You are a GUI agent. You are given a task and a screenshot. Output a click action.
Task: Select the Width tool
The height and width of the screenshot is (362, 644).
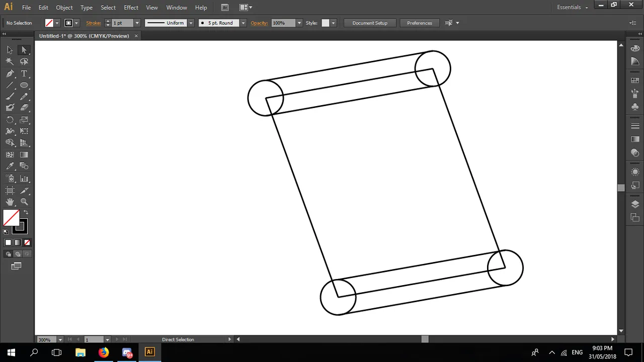tap(10, 131)
